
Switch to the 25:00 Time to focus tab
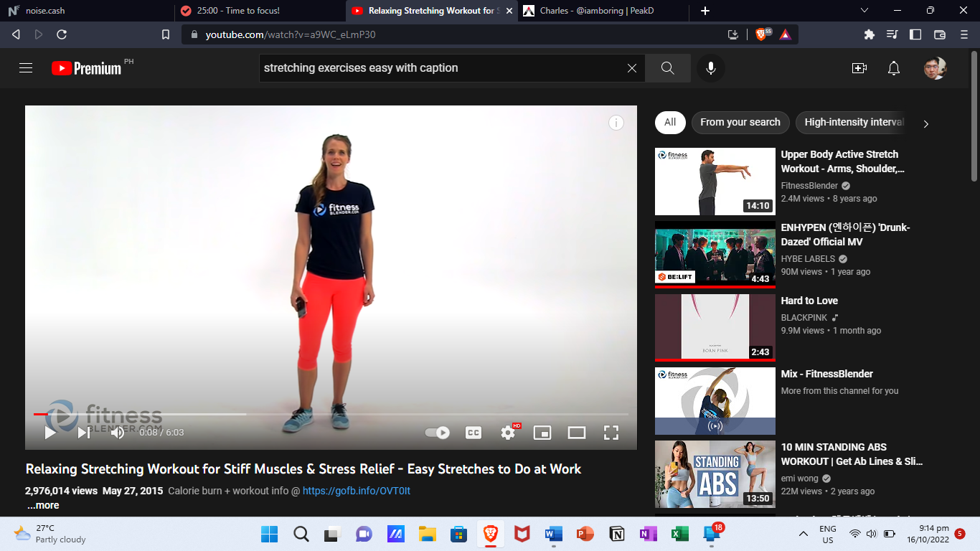click(x=259, y=11)
